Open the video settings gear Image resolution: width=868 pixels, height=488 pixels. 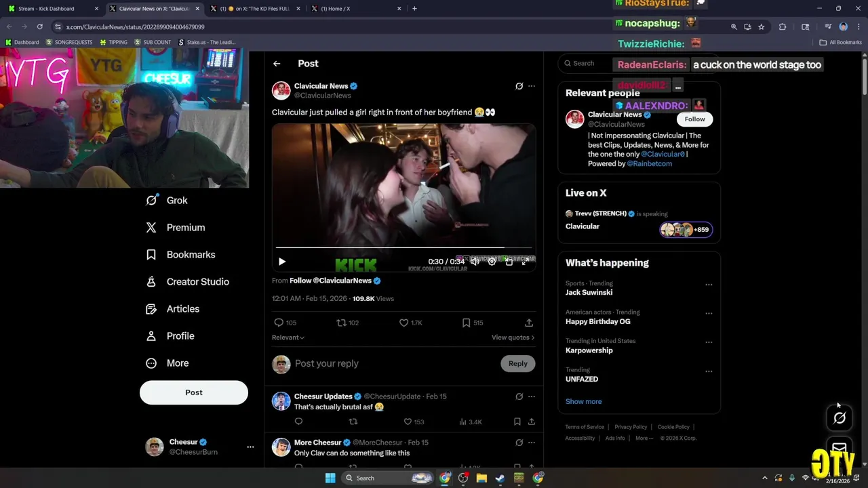(492, 262)
